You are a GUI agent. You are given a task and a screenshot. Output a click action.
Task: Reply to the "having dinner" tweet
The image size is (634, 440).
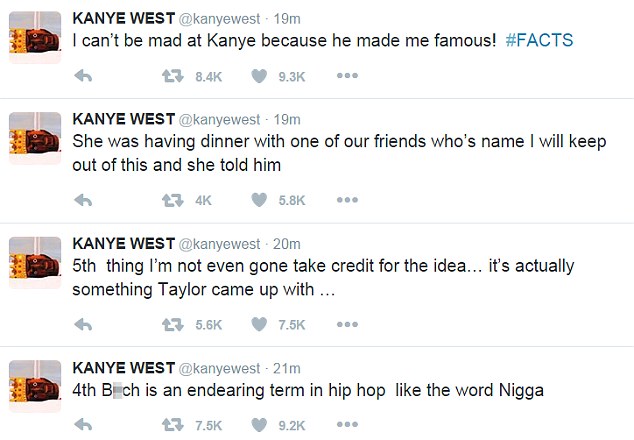tap(85, 200)
